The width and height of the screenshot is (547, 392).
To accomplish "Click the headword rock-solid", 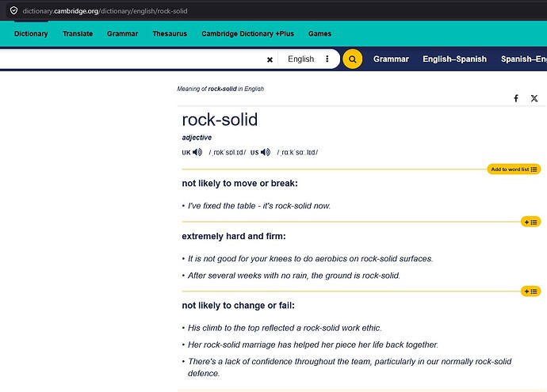I will tap(220, 120).
